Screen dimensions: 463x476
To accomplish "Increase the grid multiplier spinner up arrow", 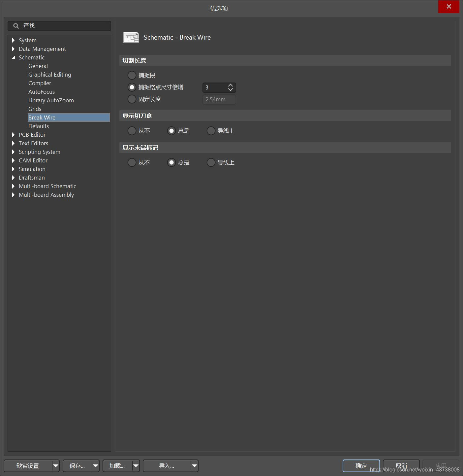I will coord(231,85).
